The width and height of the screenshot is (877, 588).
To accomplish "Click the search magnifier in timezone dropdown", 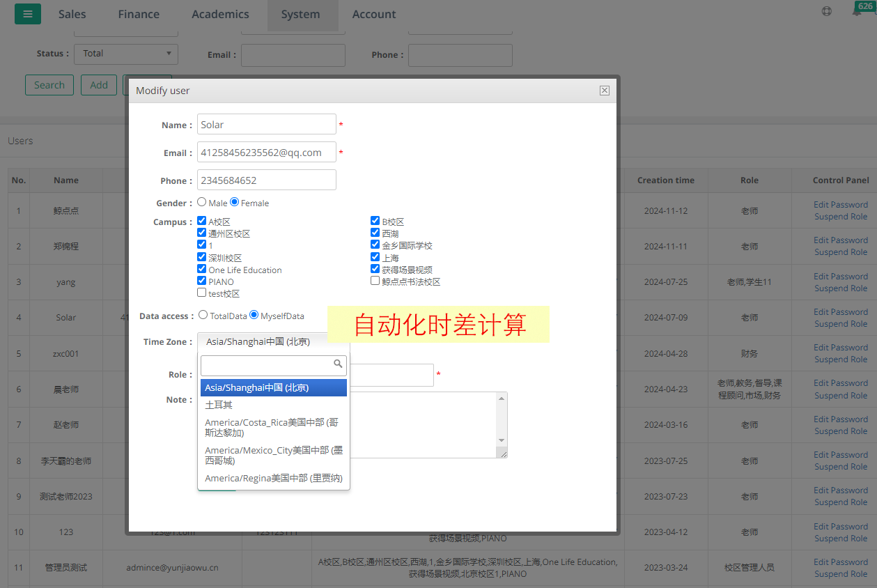I will click(x=339, y=364).
